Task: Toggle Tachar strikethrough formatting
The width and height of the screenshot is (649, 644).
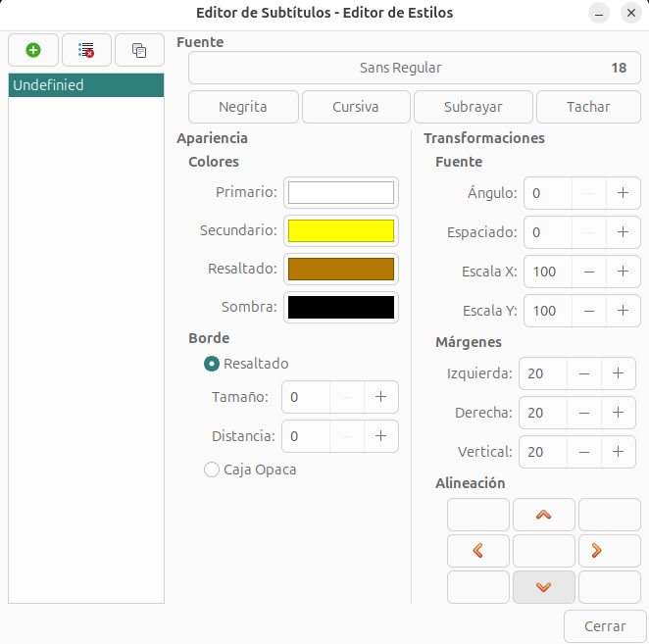Action: [588, 107]
